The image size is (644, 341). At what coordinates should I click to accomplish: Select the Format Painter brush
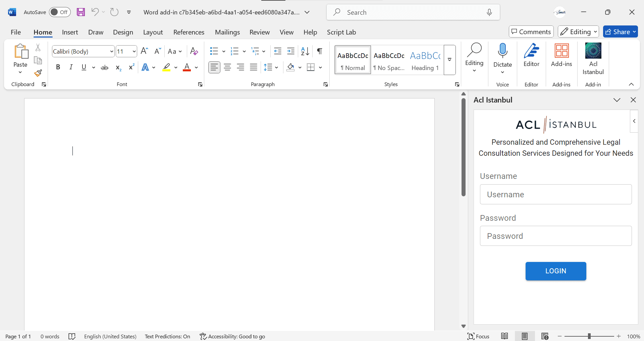pos(38,73)
